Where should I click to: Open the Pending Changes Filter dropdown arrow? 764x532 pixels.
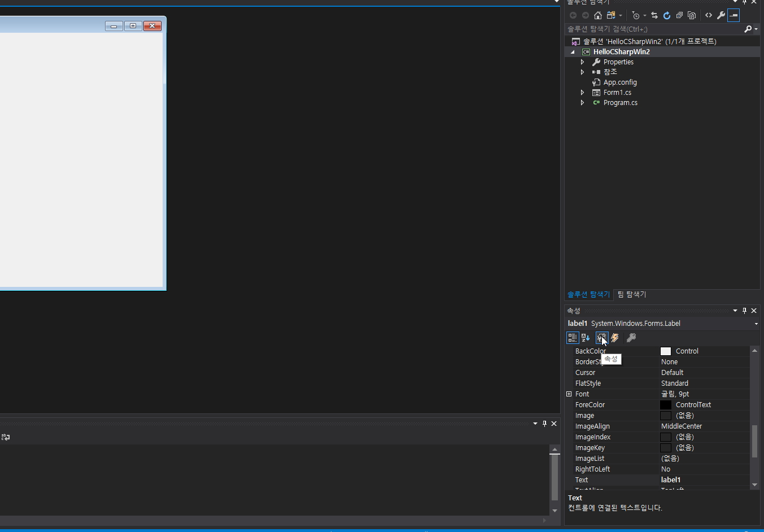(645, 16)
